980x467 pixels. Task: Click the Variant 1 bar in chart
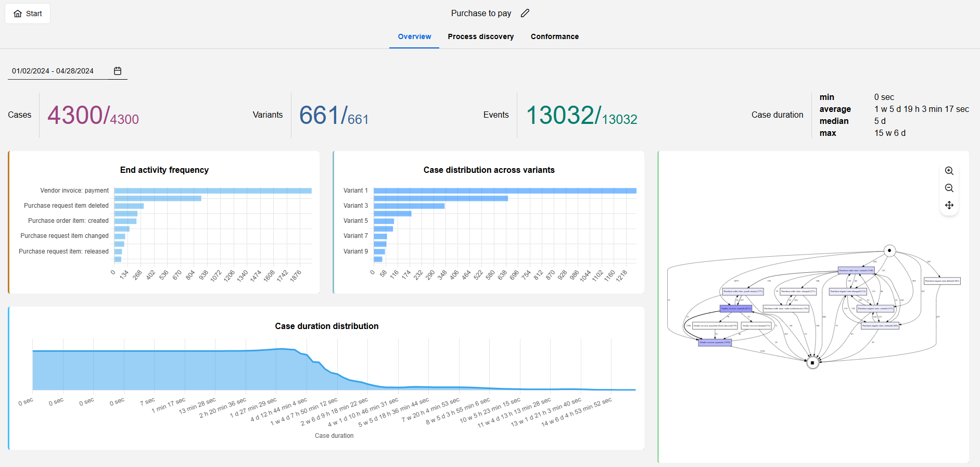pyautogui.click(x=504, y=191)
